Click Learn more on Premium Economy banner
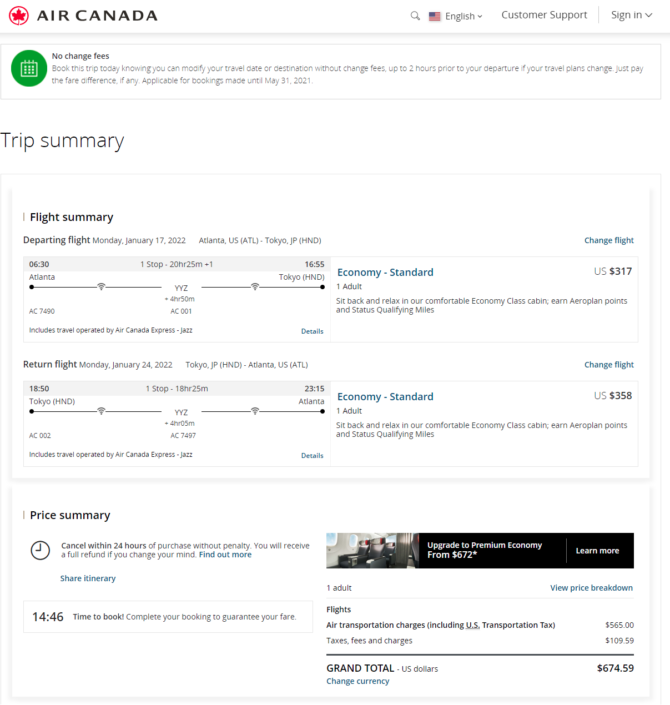670x705 pixels. click(x=597, y=551)
